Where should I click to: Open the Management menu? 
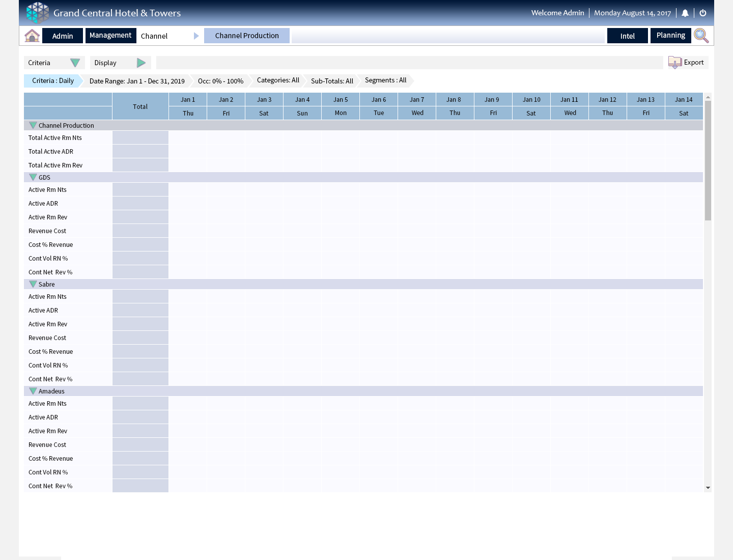(110, 36)
